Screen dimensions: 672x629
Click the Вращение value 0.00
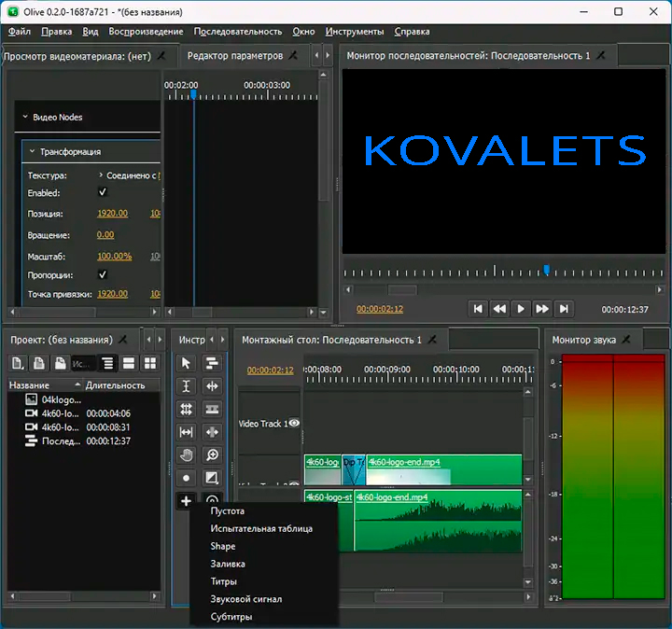(105, 234)
